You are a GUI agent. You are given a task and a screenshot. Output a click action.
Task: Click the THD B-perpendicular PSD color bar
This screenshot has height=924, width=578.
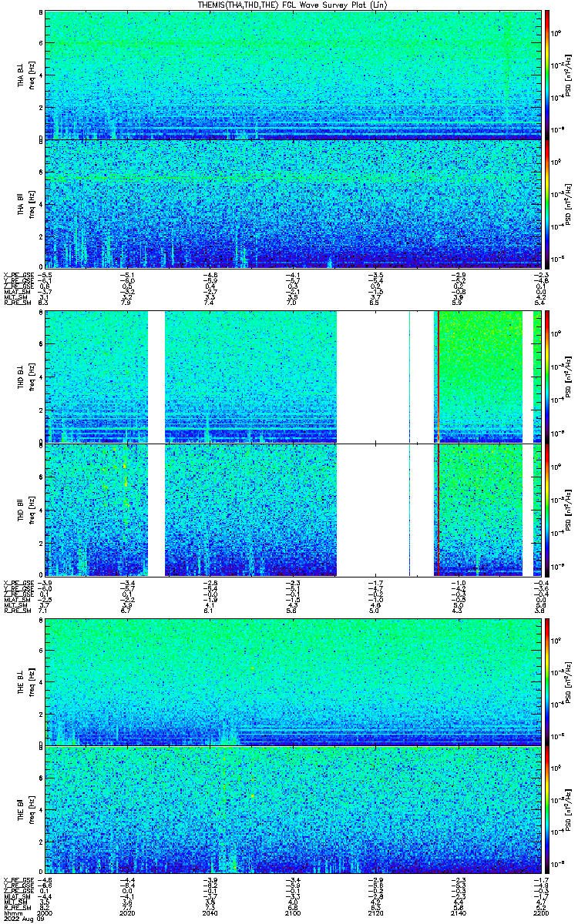tap(548, 377)
